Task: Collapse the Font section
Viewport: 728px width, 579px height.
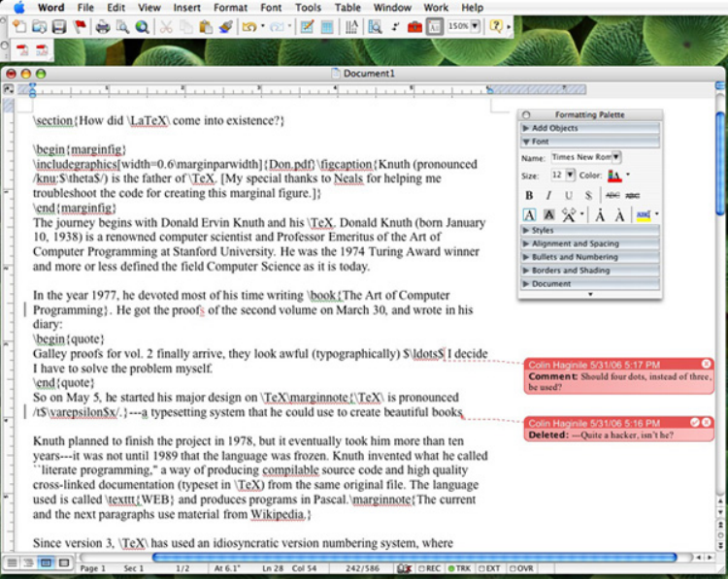Action: coord(590,142)
